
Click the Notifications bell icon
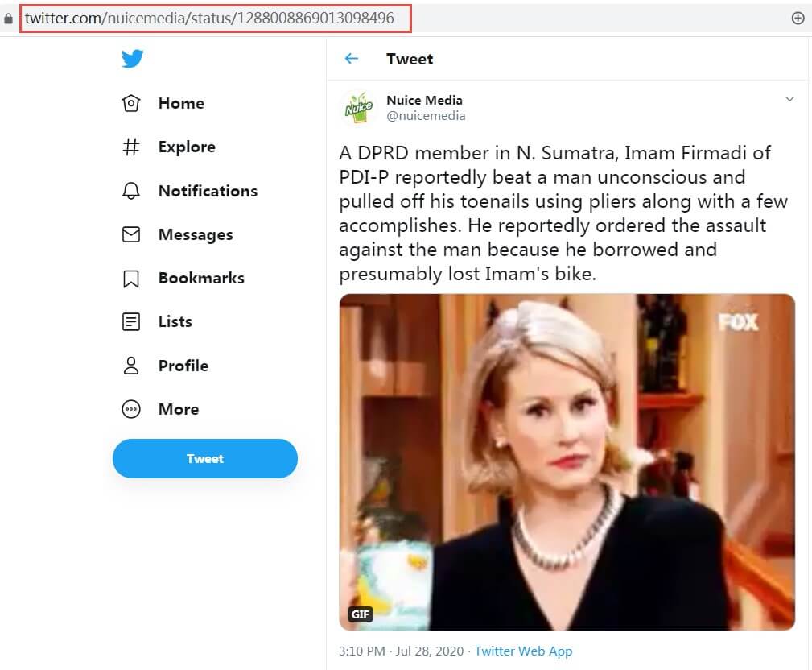pos(130,191)
